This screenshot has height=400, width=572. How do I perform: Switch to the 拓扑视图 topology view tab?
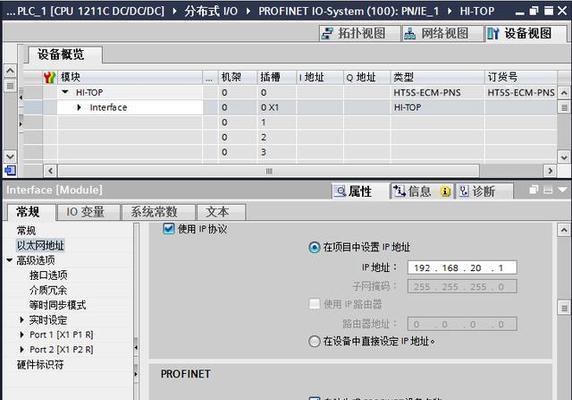click(359, 34)
